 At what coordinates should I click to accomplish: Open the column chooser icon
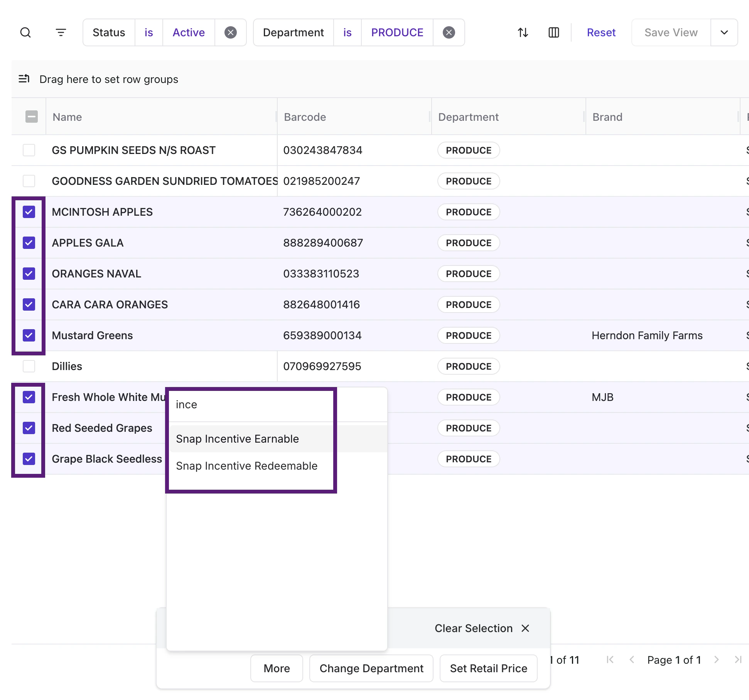pos(553,32)
